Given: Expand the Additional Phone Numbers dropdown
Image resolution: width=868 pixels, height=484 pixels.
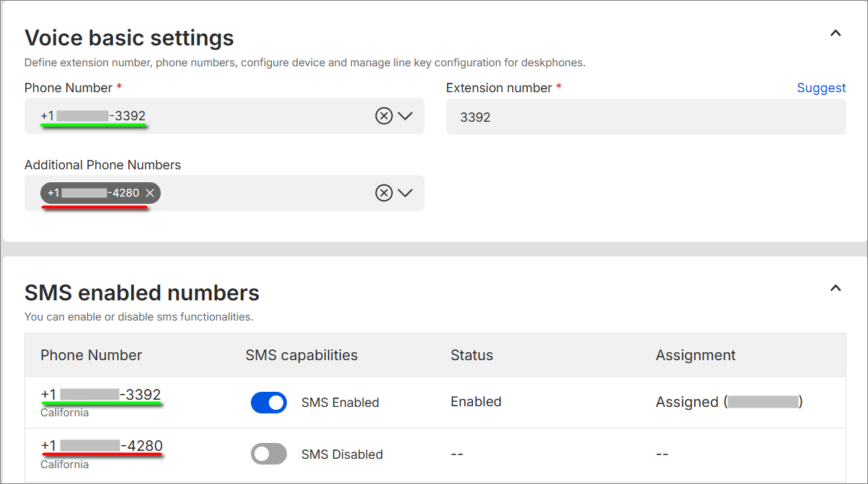Looking at the screenshot, I should [x=405, y=193].
